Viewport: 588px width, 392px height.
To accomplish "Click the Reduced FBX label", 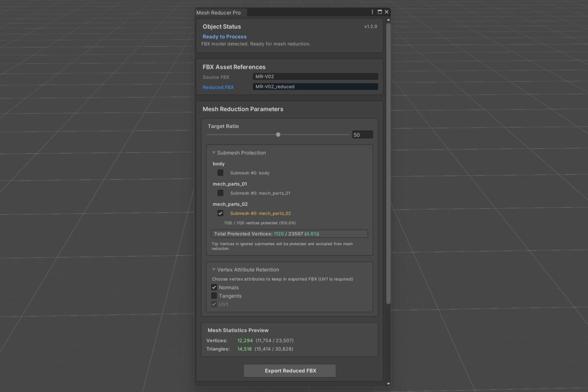I will click(219, 87).
